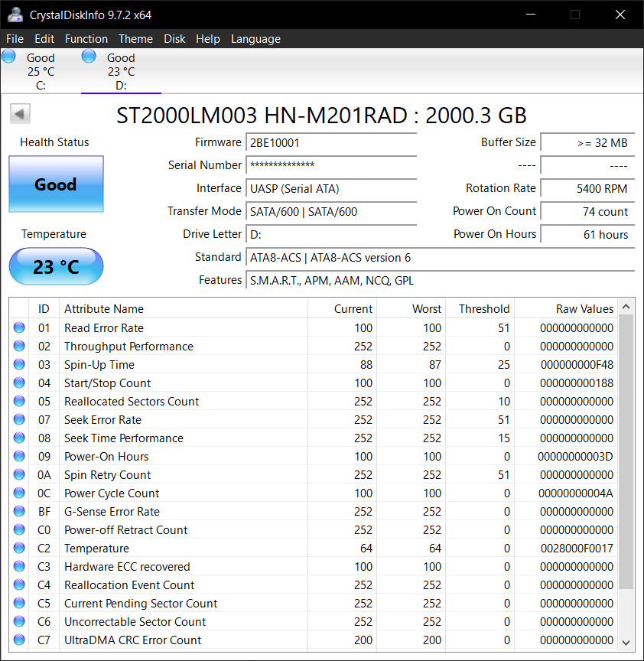
Task: Click status icon for UltraDMA CRC Error Count
Action: [19, 640]
